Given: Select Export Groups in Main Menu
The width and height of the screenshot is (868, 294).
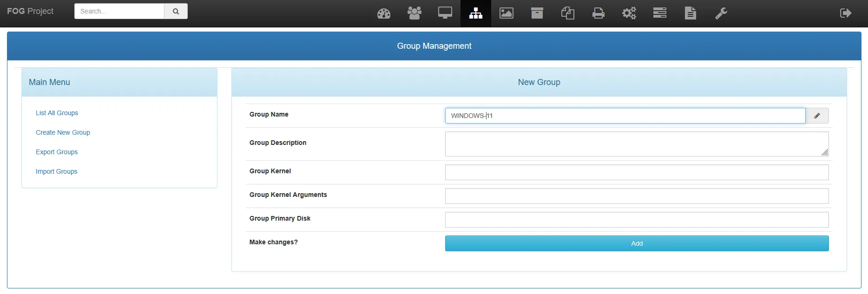Looking at the screenshot, I should click(57, 152).
